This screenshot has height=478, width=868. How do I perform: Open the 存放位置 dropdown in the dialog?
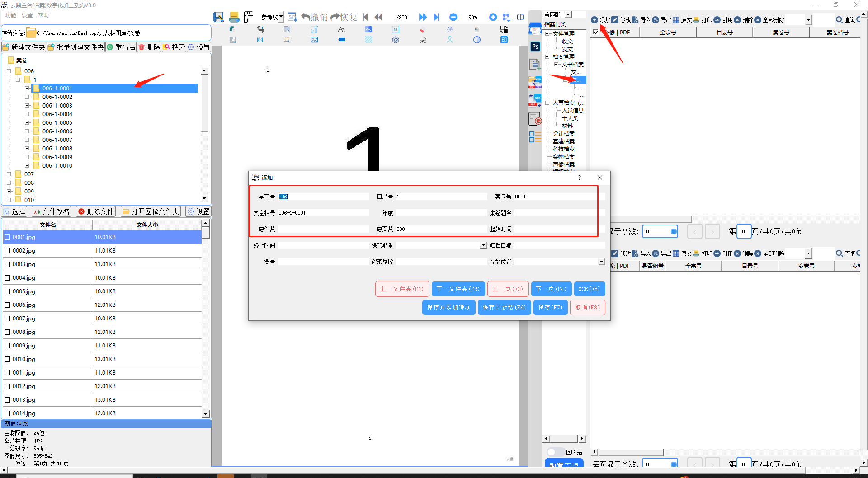601,262
